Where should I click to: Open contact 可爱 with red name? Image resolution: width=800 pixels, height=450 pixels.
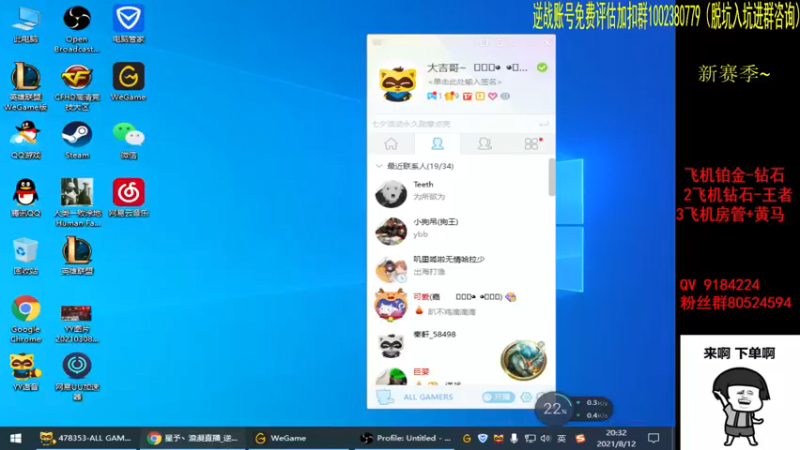pos(458,305)
